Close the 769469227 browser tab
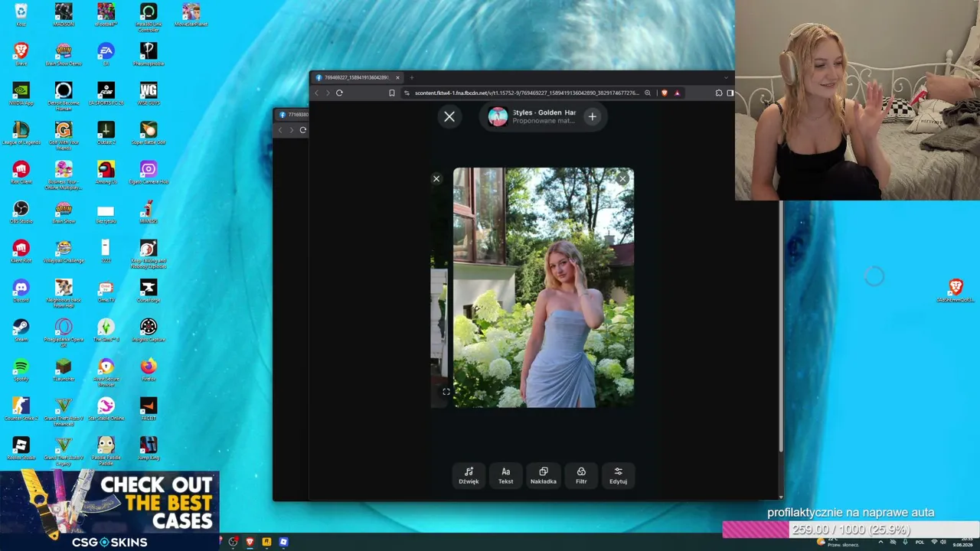This screenshot has height=551, width=980. point(397,77)
